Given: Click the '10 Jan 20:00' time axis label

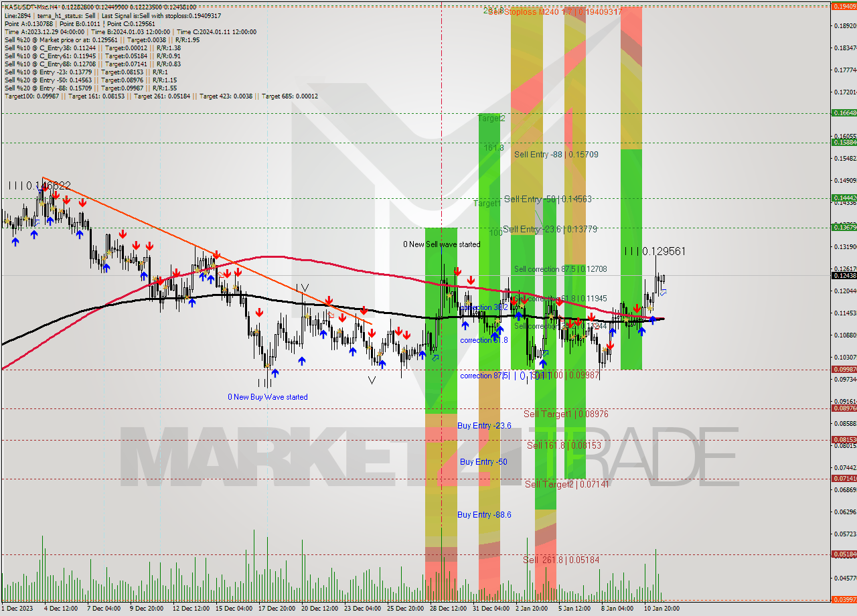Looking at the screenshot, I should coord(662,609).
